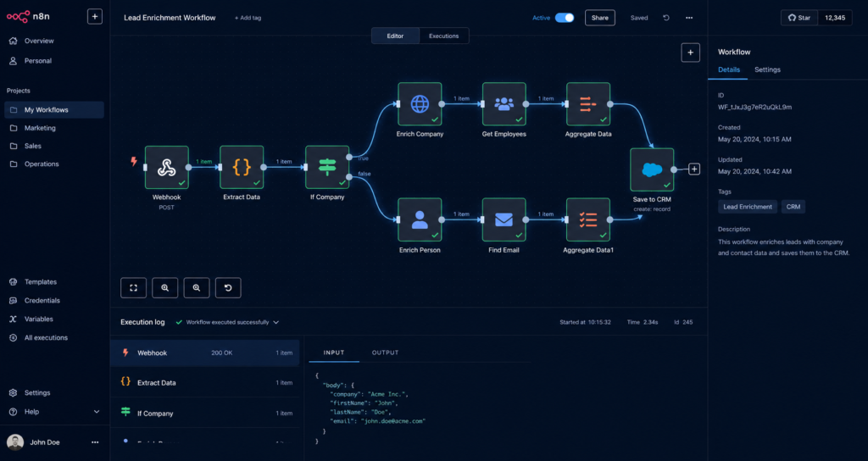Screen dimensions: 868x461
Task: Open My Workflows project
Action: 54,109
